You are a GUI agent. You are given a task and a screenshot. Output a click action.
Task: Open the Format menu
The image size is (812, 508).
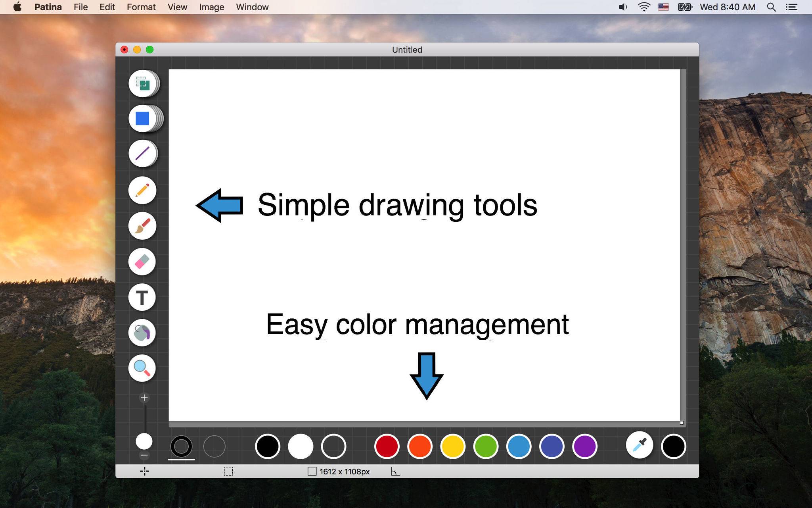click(x=141, y=7)
